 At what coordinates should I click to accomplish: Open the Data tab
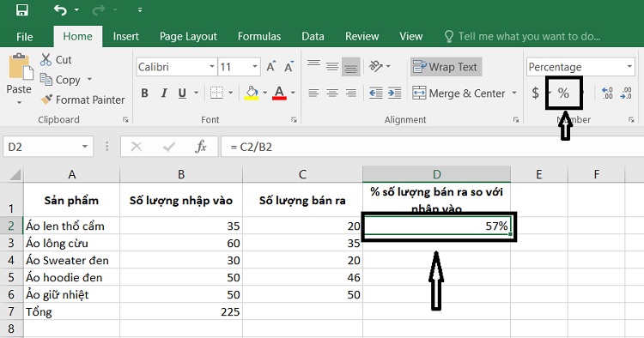point(313,37)
